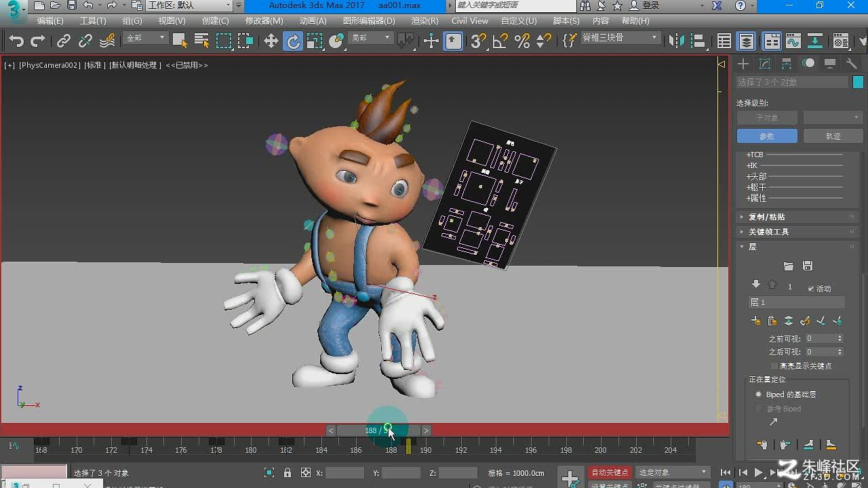This screenshot has width=868, height=488.
Task: Expand +TCB group
Action: (755, 155)
